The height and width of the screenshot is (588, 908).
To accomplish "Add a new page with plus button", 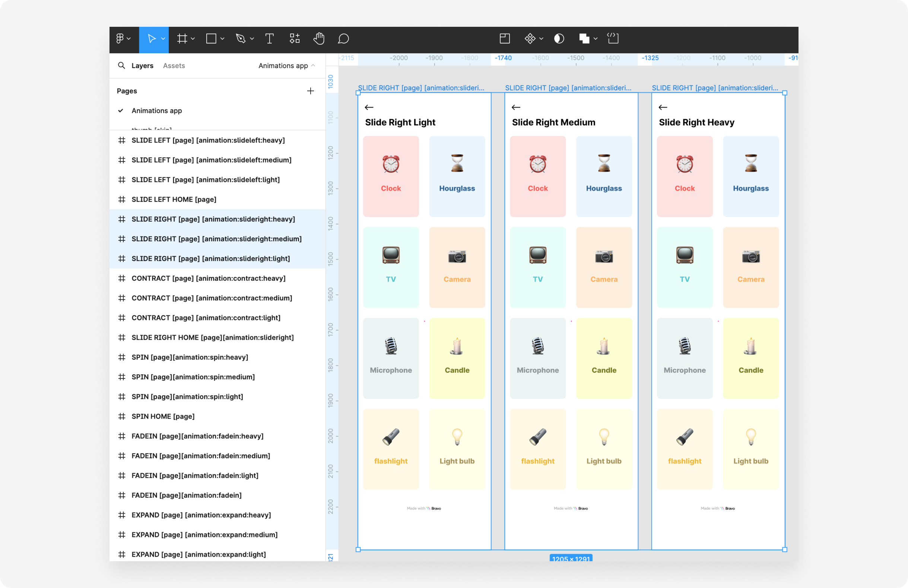I will coord(311,91).
